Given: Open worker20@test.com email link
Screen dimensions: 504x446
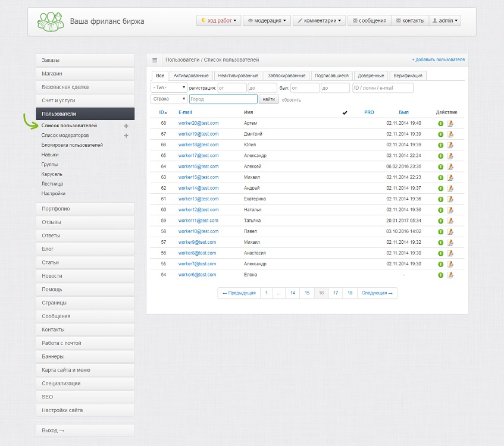Looking at the screenshot, I should tap(198, 123).
